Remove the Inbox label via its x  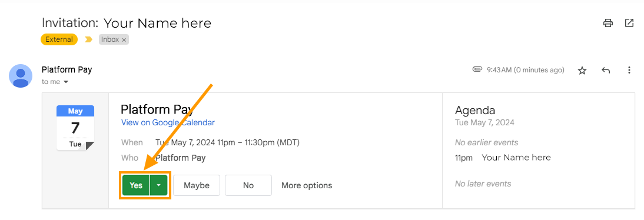coord(124,40)
